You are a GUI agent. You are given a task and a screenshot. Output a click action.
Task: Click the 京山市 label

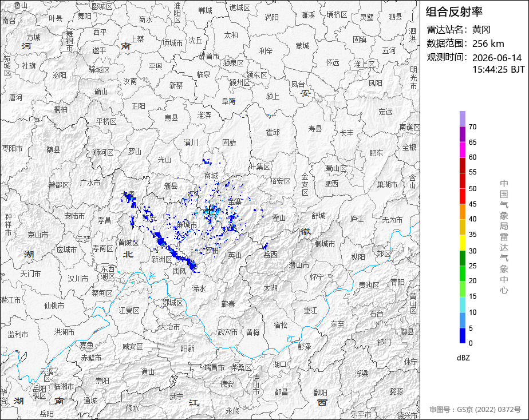click(38, 235)
